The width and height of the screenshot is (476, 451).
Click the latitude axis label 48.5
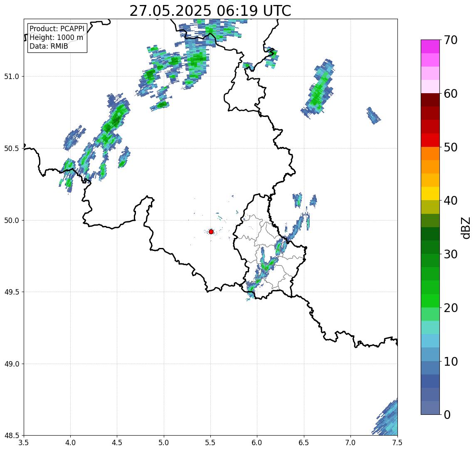click(12, 436)
